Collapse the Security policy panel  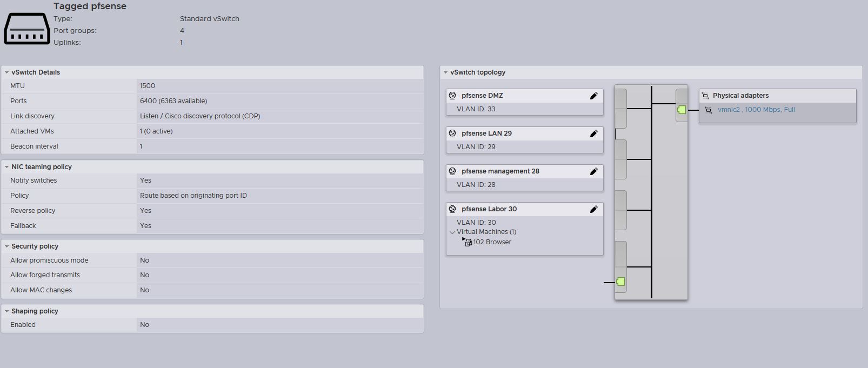pyautogui.click(x=6, y=246)
